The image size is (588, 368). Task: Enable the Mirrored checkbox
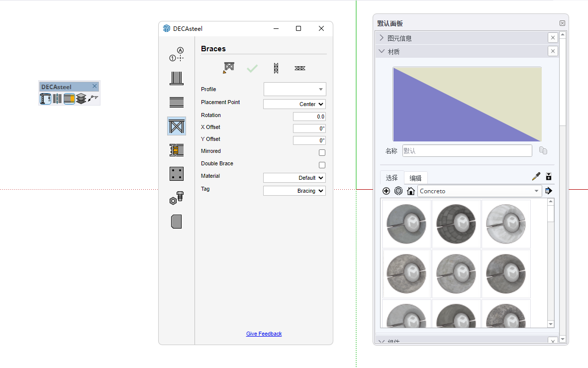pos(322,153)
